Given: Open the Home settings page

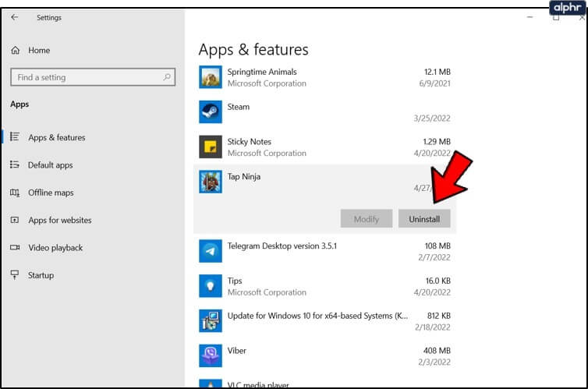Looking at the screenshot, I should click(39, 50).
